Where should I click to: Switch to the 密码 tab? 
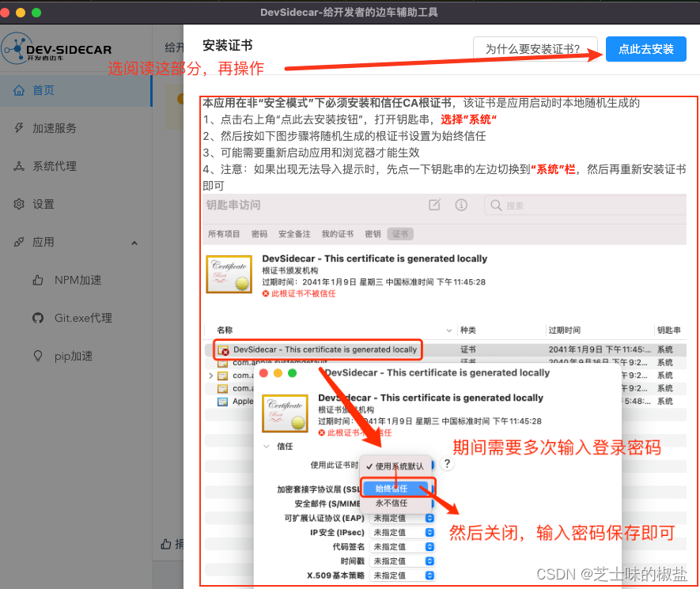pyautogui.click(x=259, y=234)
